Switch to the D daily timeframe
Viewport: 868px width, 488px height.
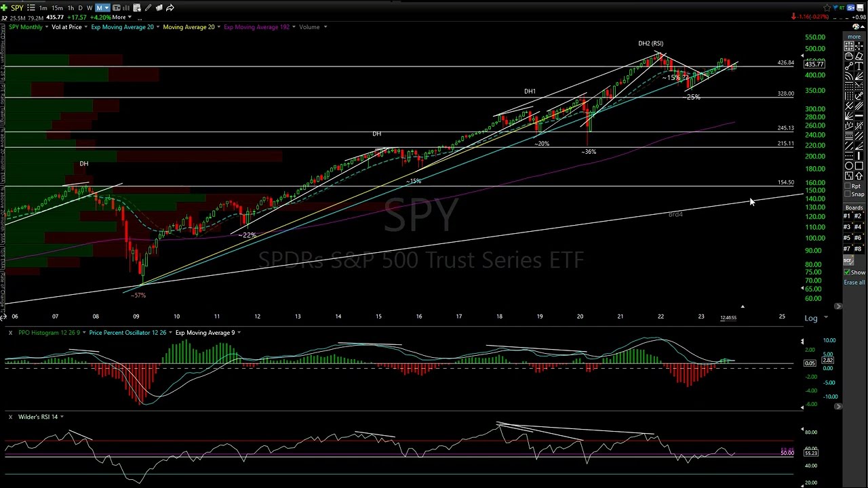[x=80, y=7]
